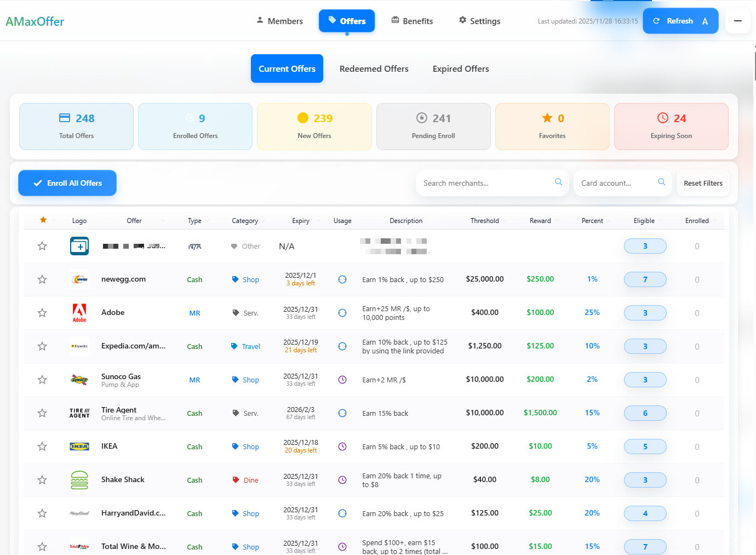The width and height of the screenshot is (756, 555).
Task: Click the usage clock icon for Sunoco Gas
Action: (x=342, y=380)
